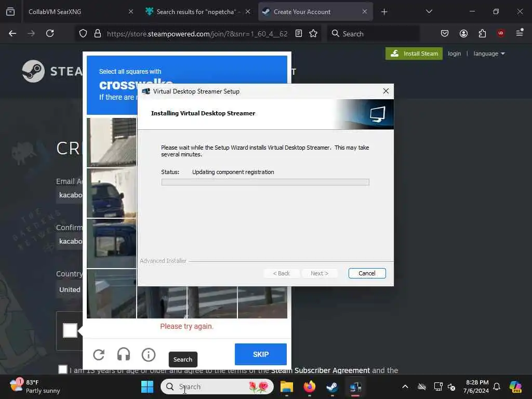532x399 pixels.
Task: Open the captcha help info icon
Action: point(148,355)
